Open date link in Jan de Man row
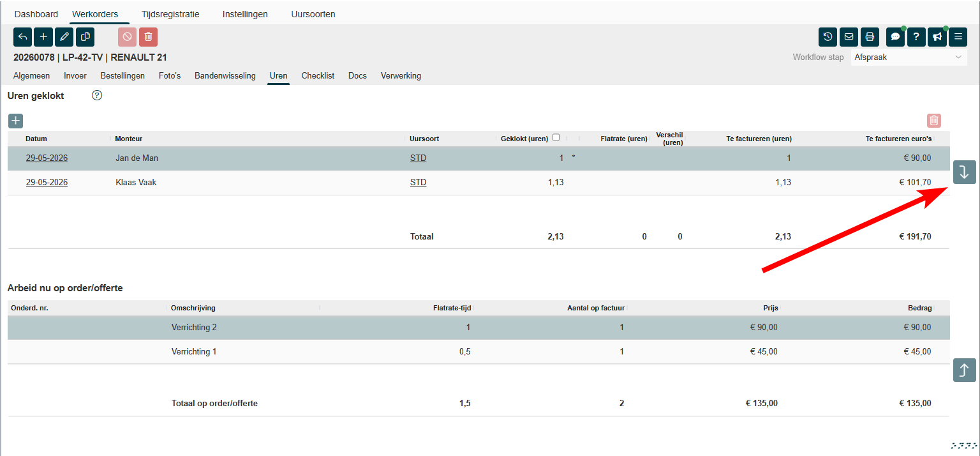980x456 pixels. (x=47, y=158)
